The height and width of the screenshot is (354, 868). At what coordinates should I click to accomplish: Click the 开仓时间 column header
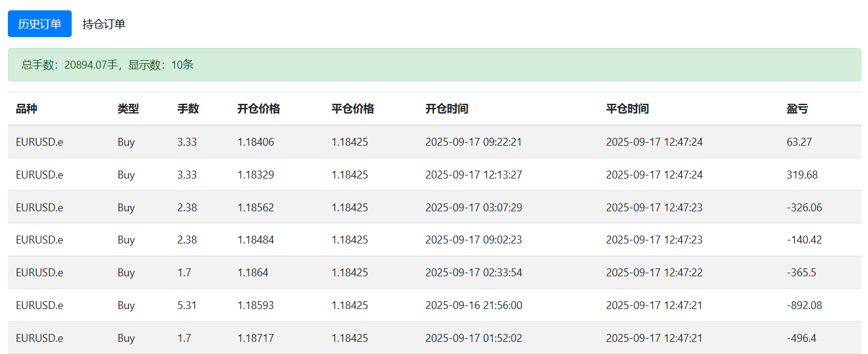pos(447,109)
